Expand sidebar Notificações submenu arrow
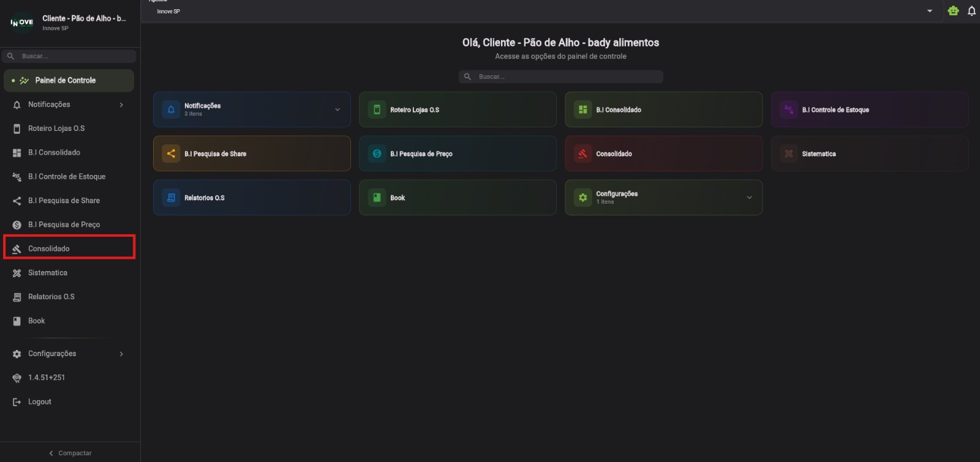The height and width of the screenshot is (462, 980). (x=121, y=105)
